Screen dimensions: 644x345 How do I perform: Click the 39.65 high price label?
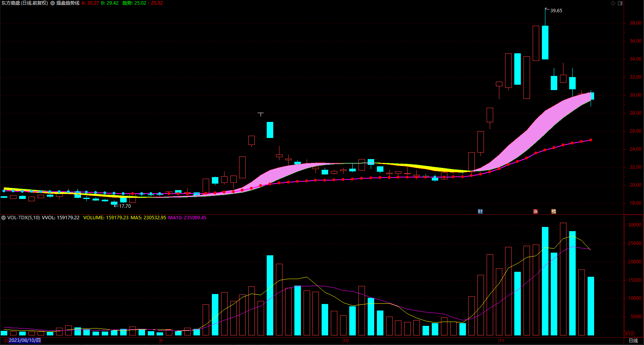(x=556, y=11)
